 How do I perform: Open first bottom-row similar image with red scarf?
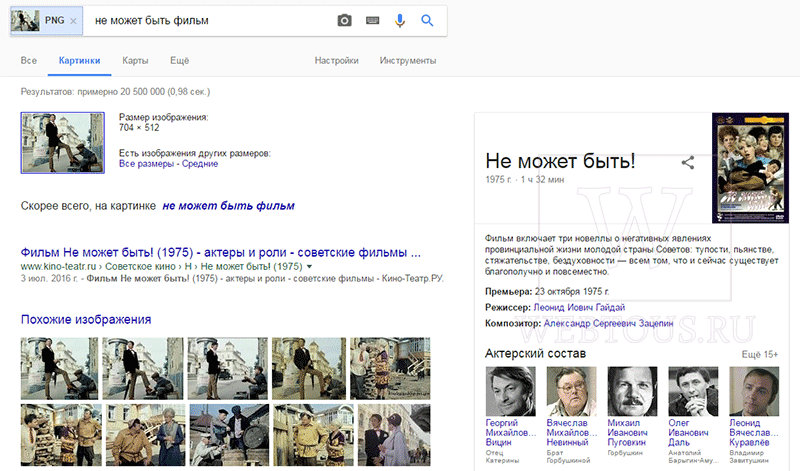[x=61, y=435]
